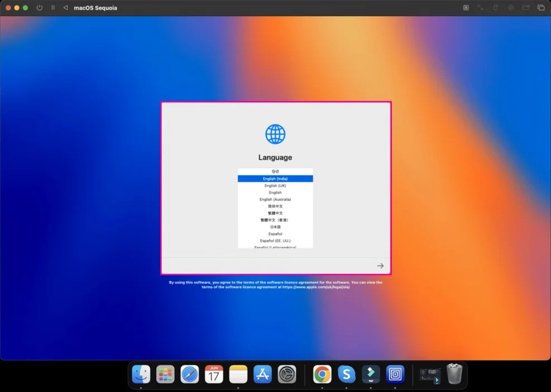551x392 pixels.
Task: Select the 繁體中文 row without parentheses
Action: [x=275, y=213]
